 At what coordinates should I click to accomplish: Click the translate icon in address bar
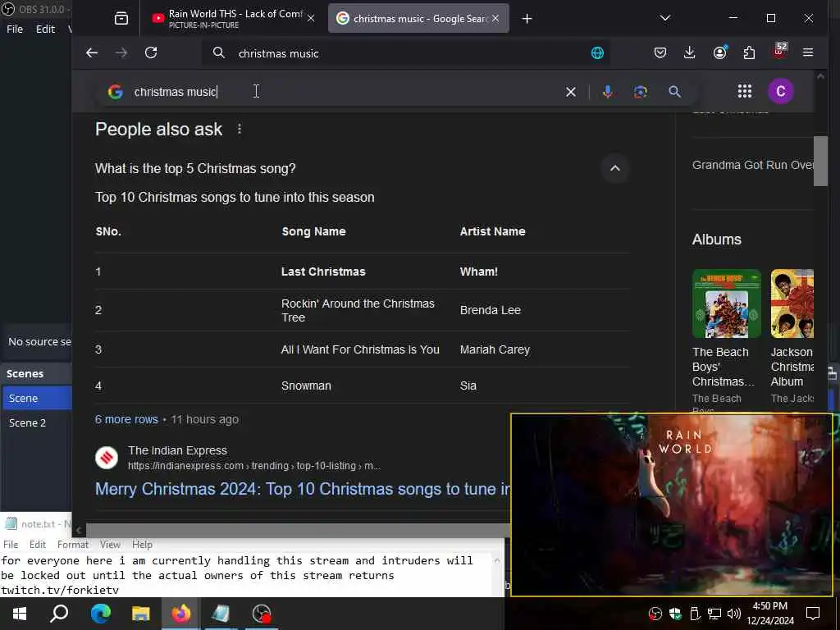coord(597,53)
